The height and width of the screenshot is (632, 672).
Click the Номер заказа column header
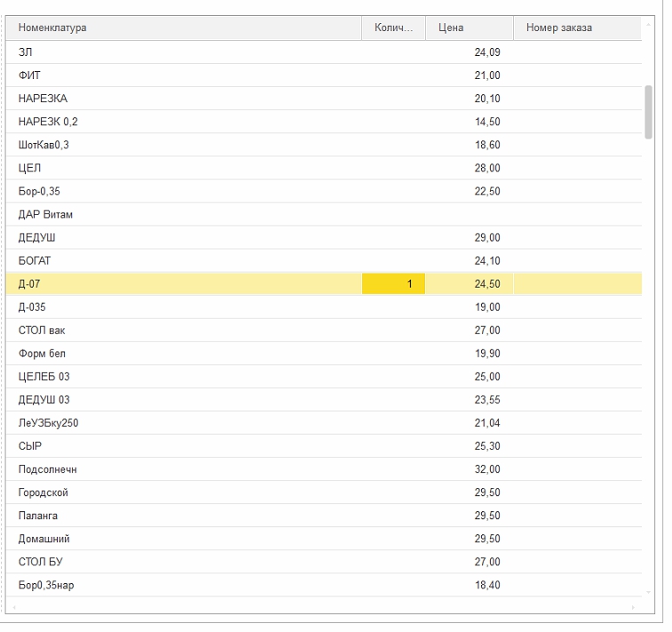[x=577, y=28]
